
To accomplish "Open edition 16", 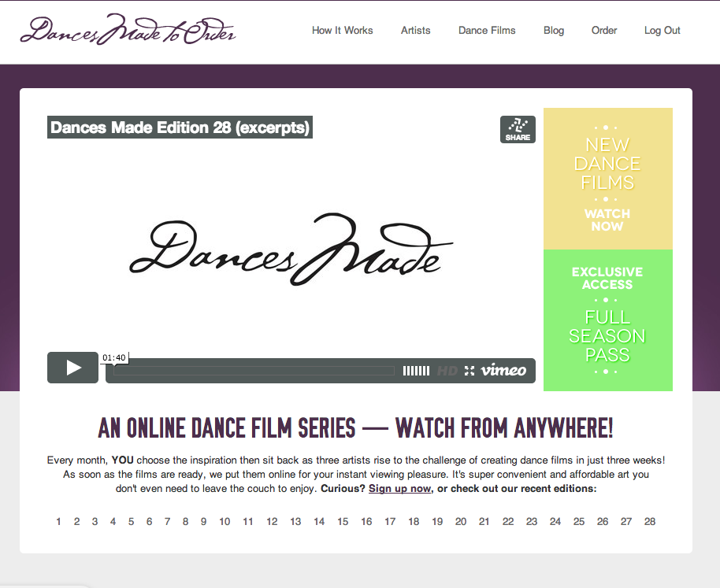I will (366, 522).
